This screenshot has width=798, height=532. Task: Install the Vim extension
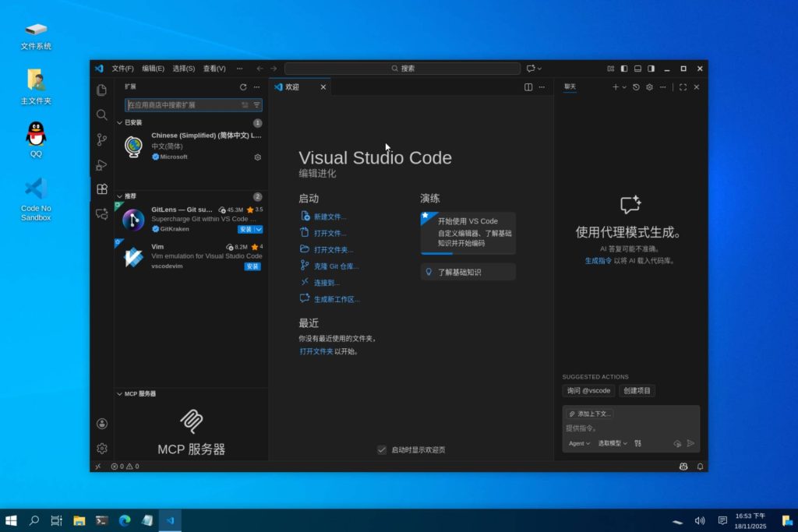(x=252, y=266)
